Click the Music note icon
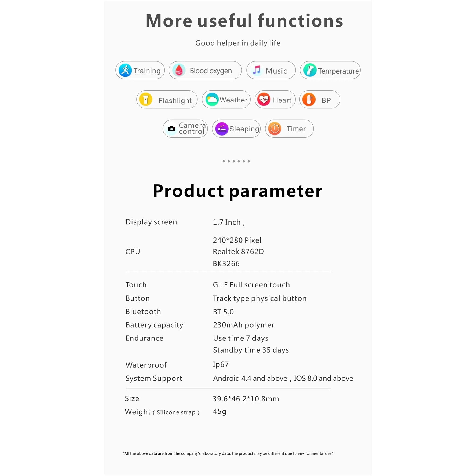This screenshot has height=476, width=476. coord(257,70)
